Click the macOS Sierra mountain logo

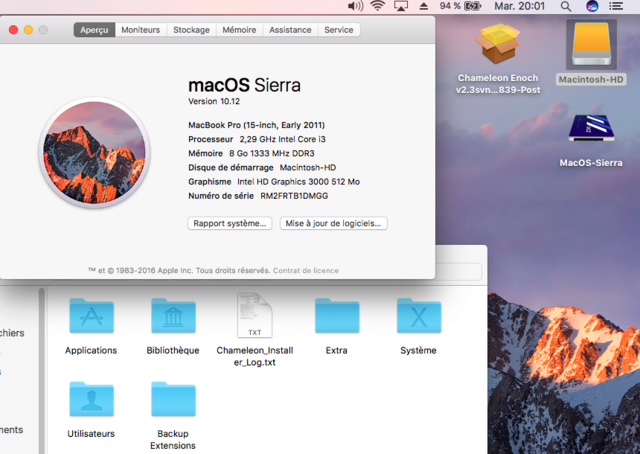(x=95, y=153)
